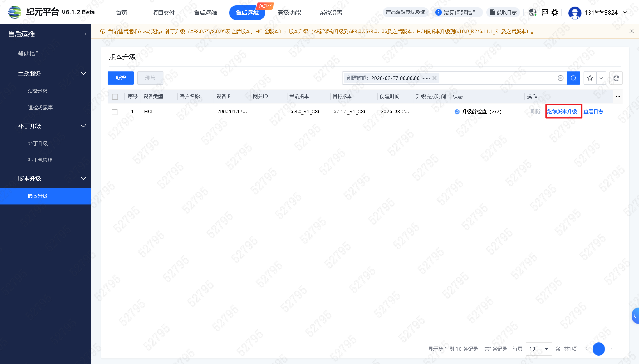The width and height of the screenshot is (639, 364).
Task: Open 补丁包管理 in the sidebar
Action: point(40,160)
